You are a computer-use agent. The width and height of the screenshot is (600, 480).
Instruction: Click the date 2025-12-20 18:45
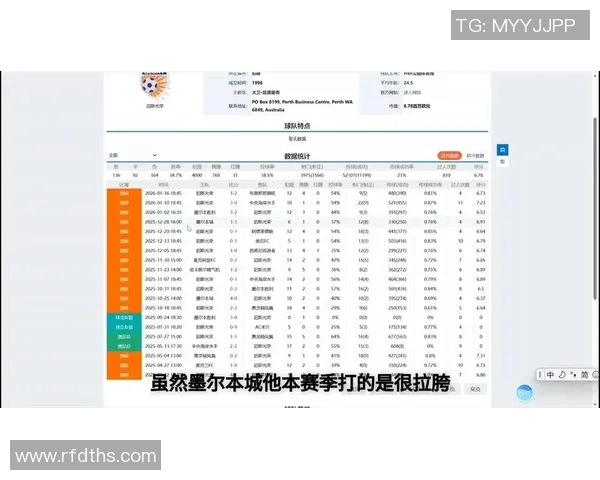[163, 232]
